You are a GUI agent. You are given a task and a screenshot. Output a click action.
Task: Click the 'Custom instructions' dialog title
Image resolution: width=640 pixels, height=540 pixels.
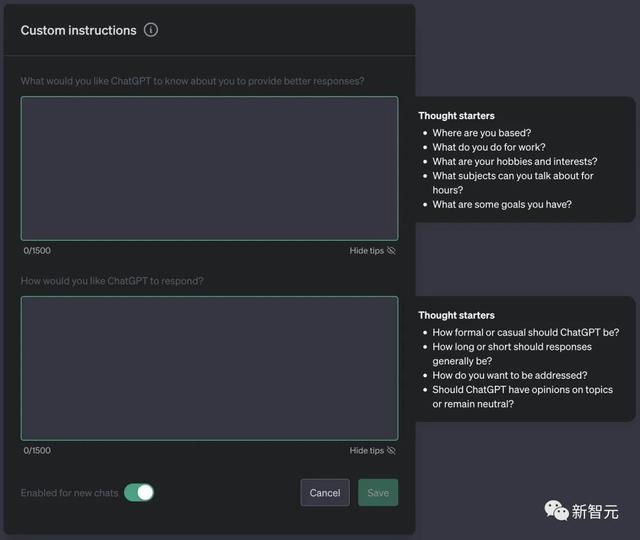coord(78,30)
